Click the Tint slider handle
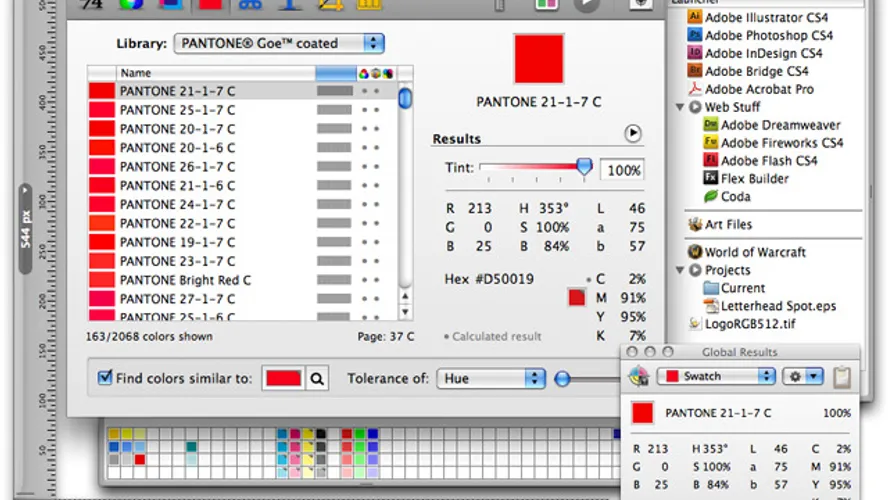Viewport: 888px width, 500px height. (x=584, y=166)
